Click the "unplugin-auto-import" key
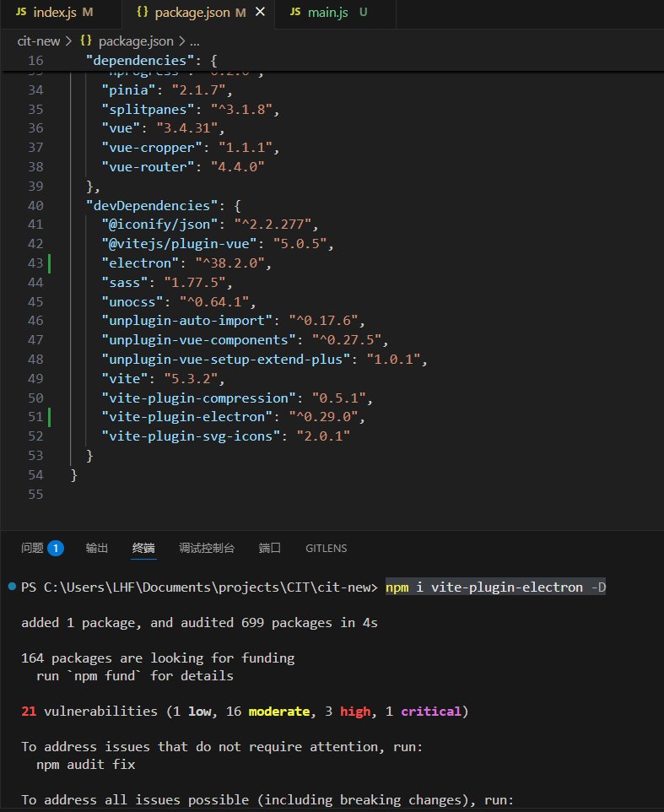Image resolution: width=664 pixels, height=812 pixels. pos(186,321)
